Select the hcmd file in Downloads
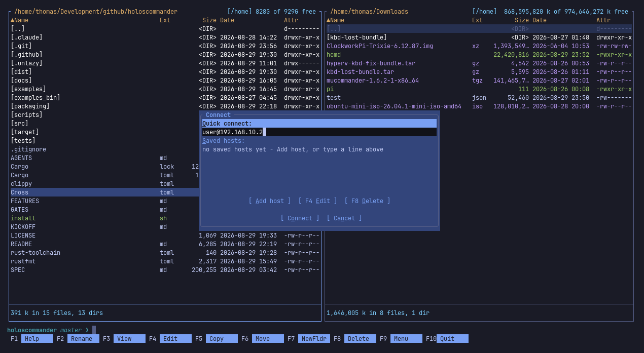Screen dimensions: 644x353 pos(479,55)
